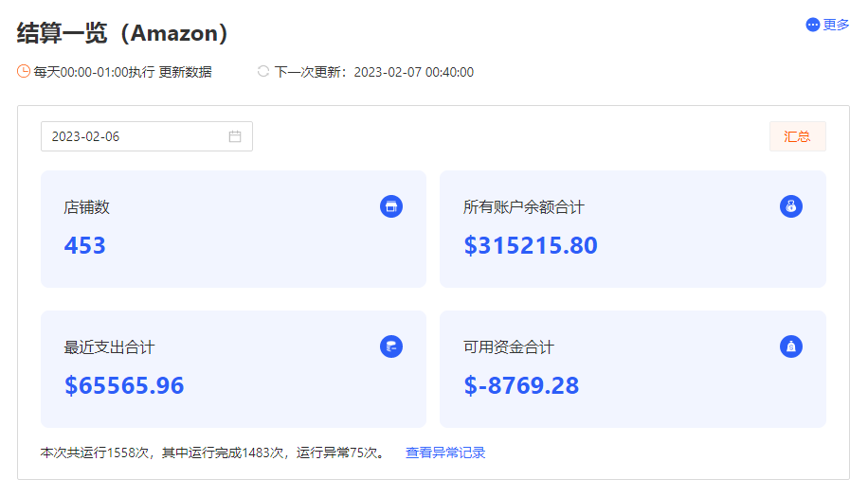The width and height of the screenshot is (868, 497).
Task: Click the 店铺数 card label
Action: [x=87, y=207]
